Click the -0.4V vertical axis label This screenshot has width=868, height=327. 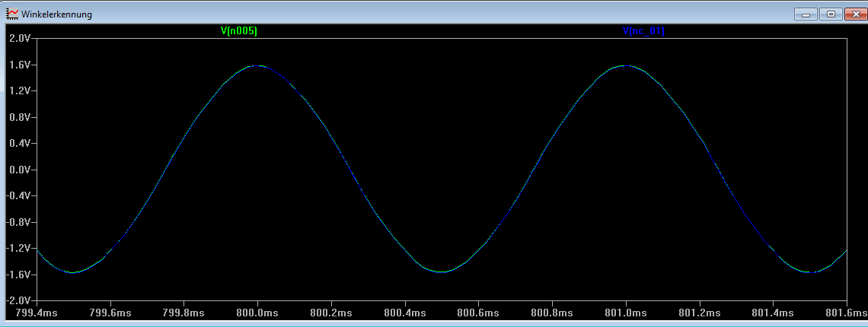[19, 196]
